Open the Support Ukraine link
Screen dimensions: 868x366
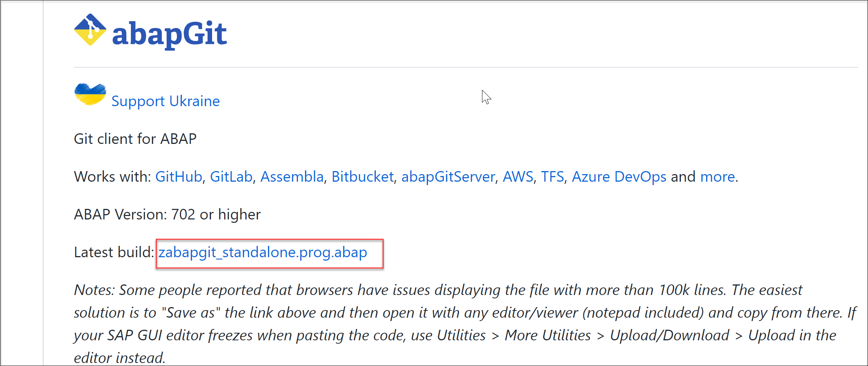tap(166, 101)
